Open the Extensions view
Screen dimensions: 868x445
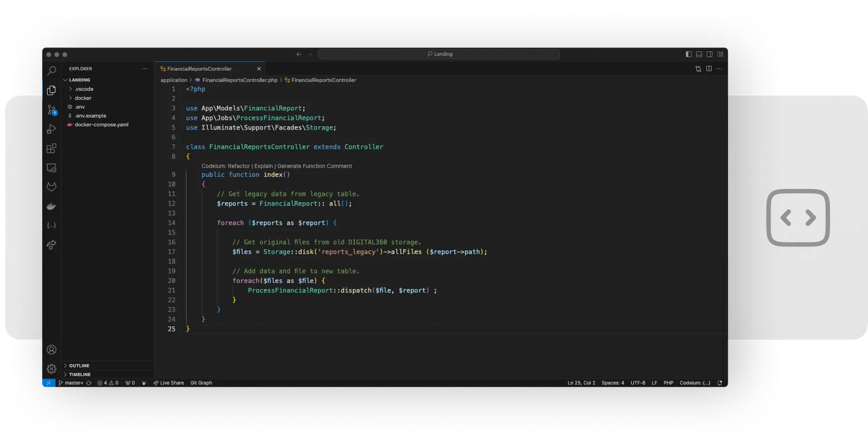(x=52, y=149)
